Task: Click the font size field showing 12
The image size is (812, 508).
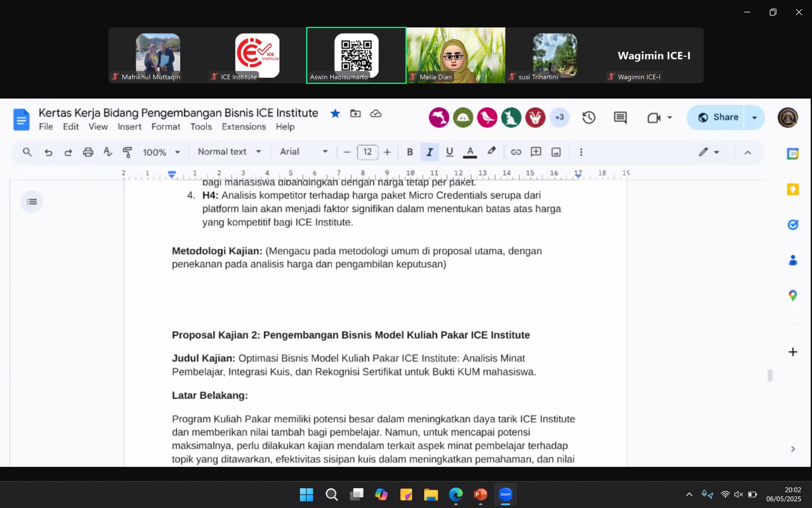Action: click(367, 152)
